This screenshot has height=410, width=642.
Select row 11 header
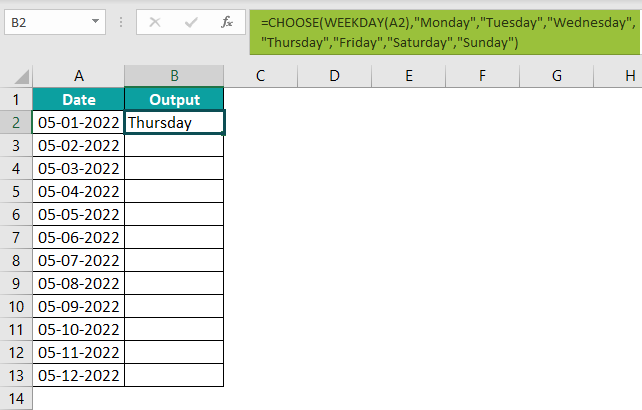click(16, 329)
